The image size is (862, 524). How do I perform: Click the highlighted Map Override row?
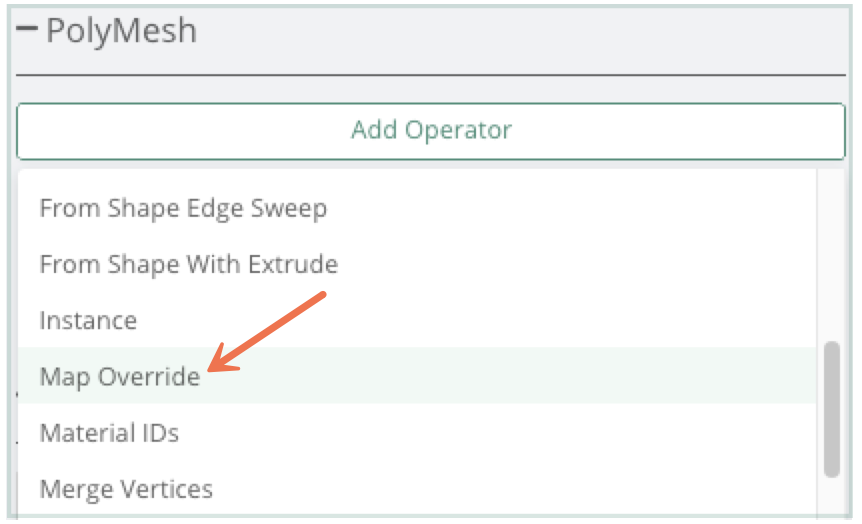pos(400,376)
